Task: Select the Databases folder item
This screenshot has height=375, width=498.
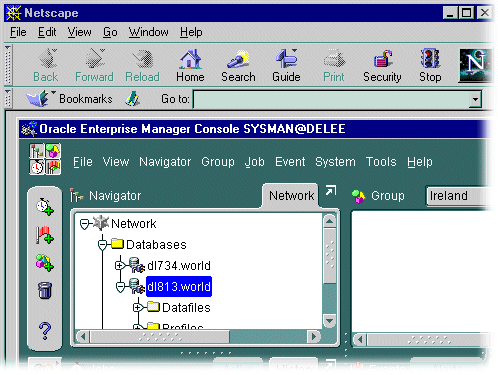Action: (156, 245)
